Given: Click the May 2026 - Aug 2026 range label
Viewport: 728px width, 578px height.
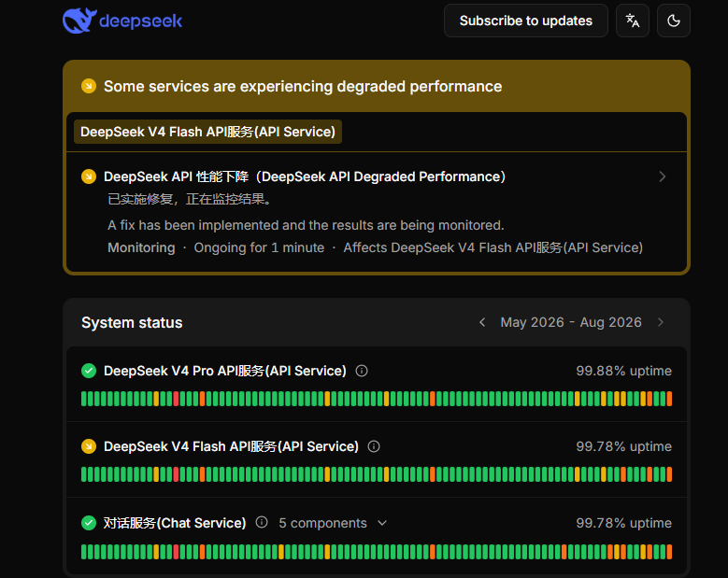Looking at the screenshot, I should (571, 322).
